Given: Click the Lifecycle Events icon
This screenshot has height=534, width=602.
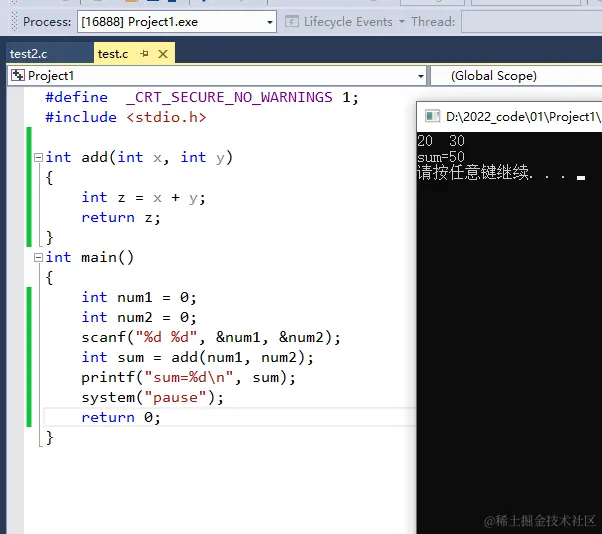Looking at the screenshot, I should click(x=291, y=21).
